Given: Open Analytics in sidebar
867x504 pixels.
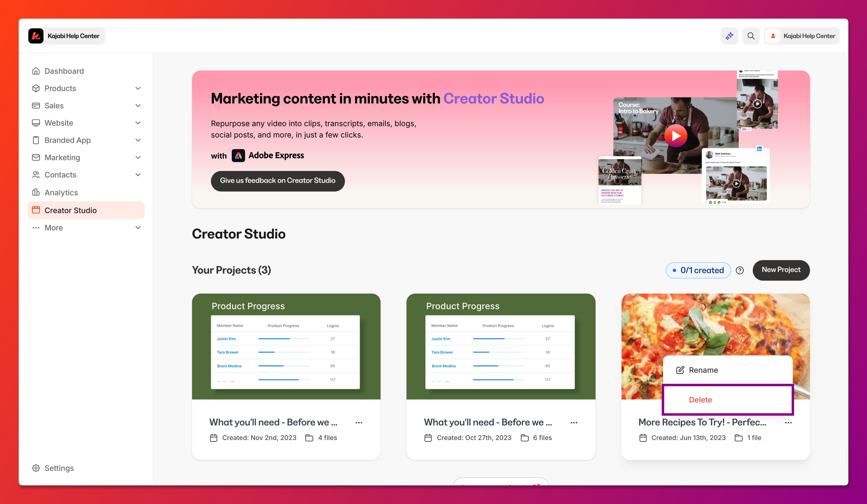Looking at the screenshot, I should click(x=86, y=192).
